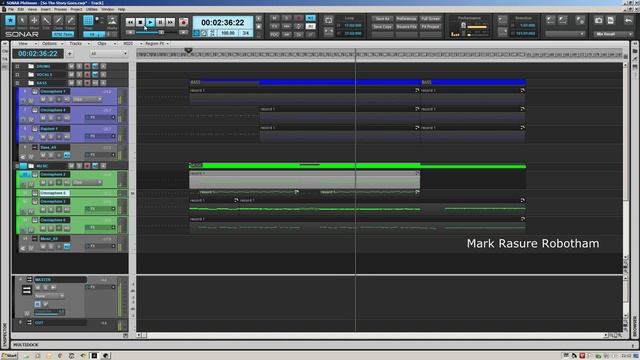Click the MULTIDOCK label at bottom
The image size is (640, 360).
26,345
